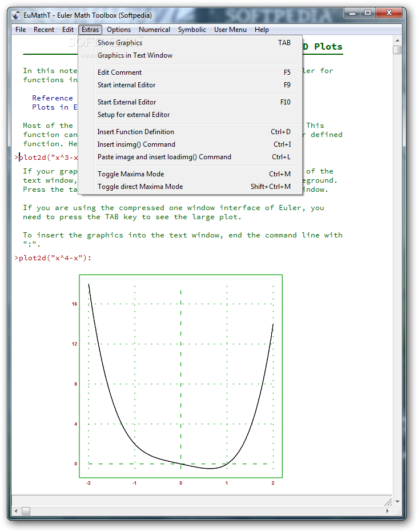Click the "D Plots" heading text

coord(322,46)
